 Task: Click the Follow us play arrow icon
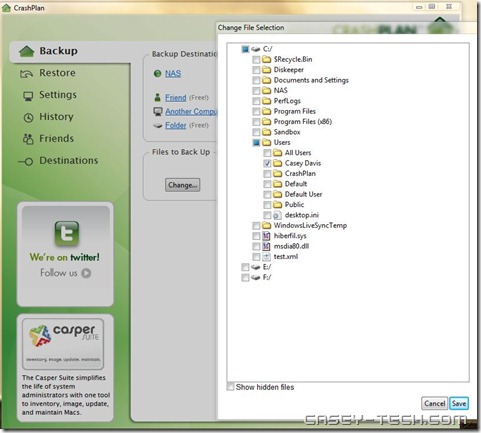[x=86, y=273]
